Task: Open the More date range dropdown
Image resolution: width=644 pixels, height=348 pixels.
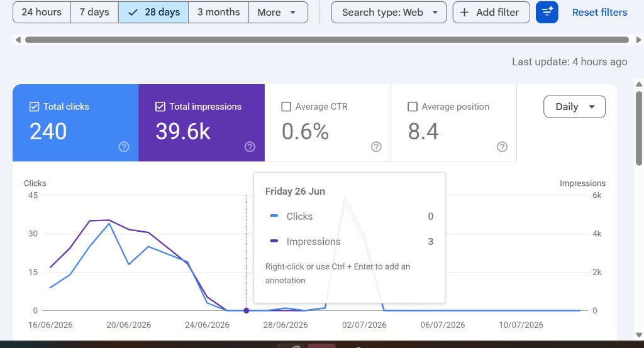Action: tap(278, 13)
